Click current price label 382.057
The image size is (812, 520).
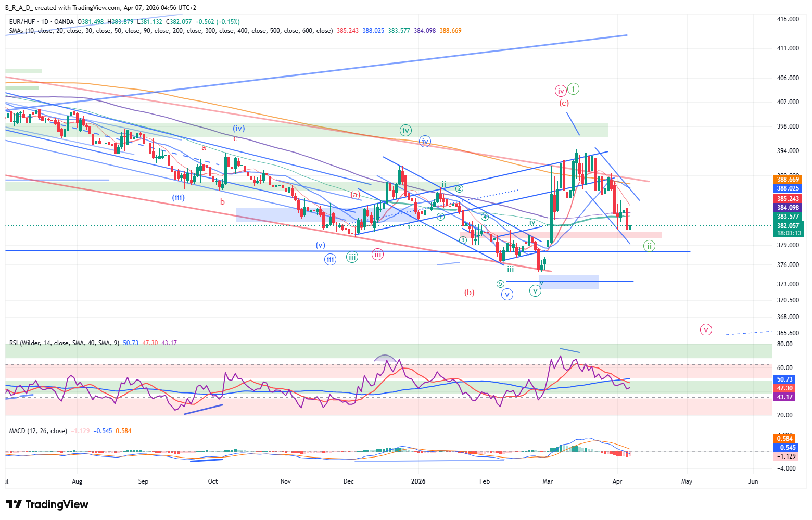pyautogui.click(x=788, y=226)
